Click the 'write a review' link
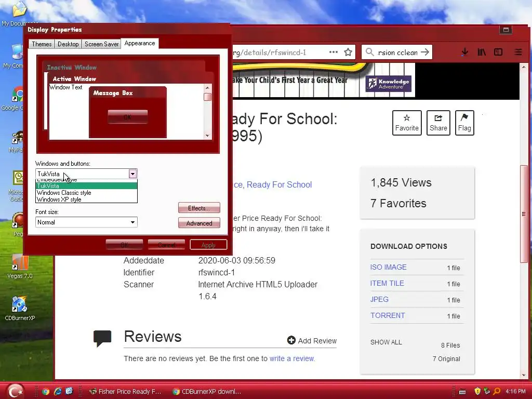The width and height of the screenshot is (532, 399). [292, 358]
